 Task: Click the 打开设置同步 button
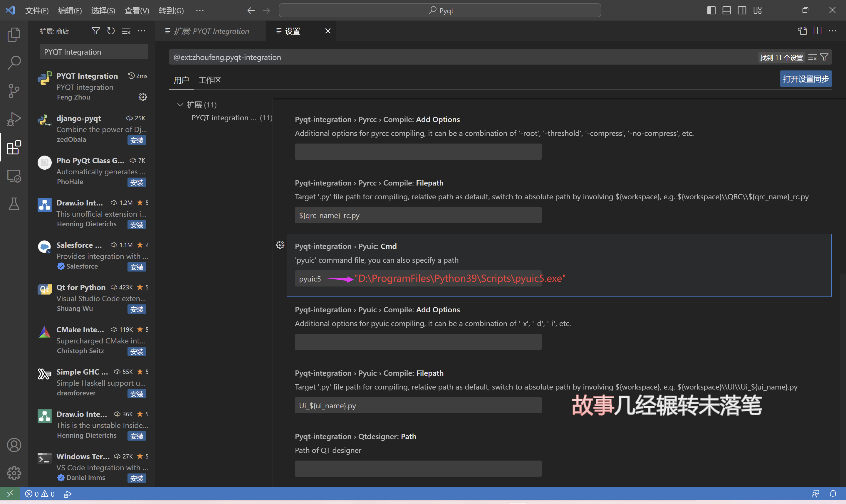point(805,78)
